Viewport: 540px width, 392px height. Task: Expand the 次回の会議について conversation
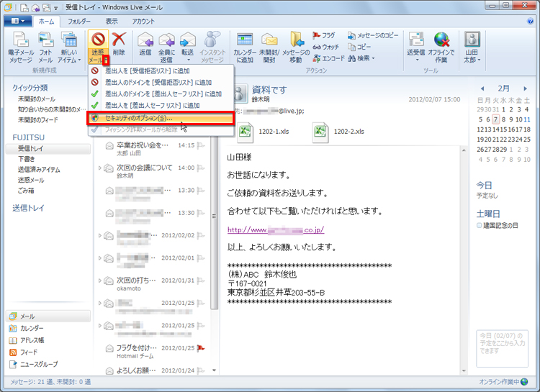[x=100, y=168]
